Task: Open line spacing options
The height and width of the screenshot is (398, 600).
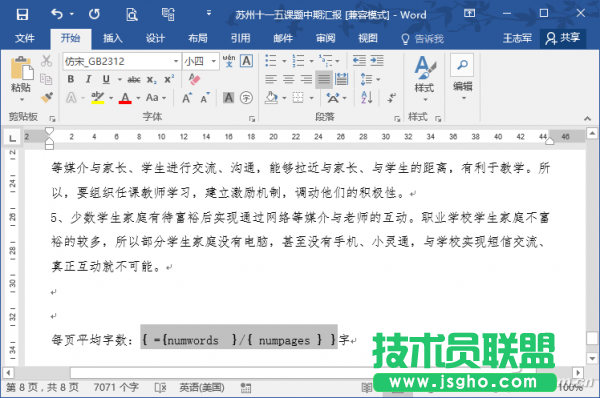Action: click(x=370, y=79)
